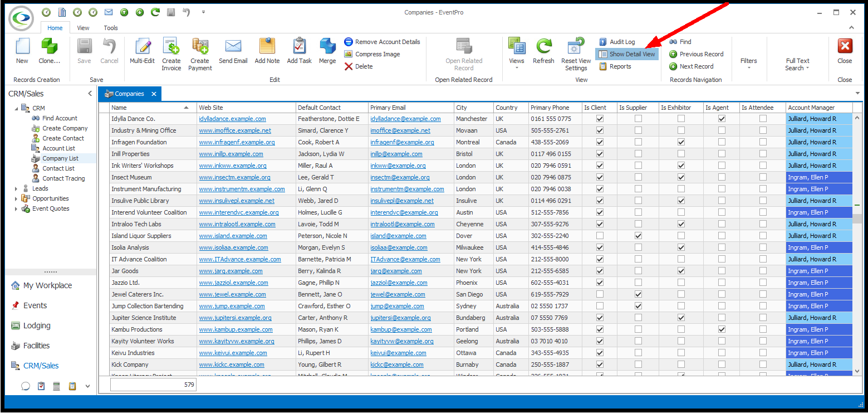
Task: Clone the selected record
Action: tap(50, 51)
